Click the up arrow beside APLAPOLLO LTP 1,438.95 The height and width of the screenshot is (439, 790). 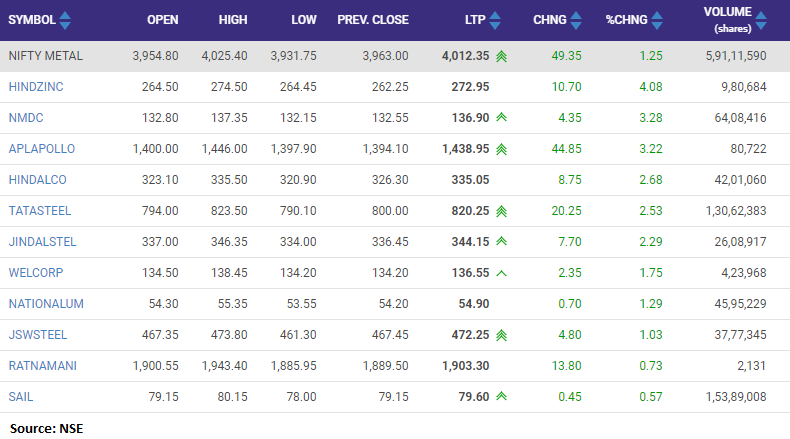point(501,149)
